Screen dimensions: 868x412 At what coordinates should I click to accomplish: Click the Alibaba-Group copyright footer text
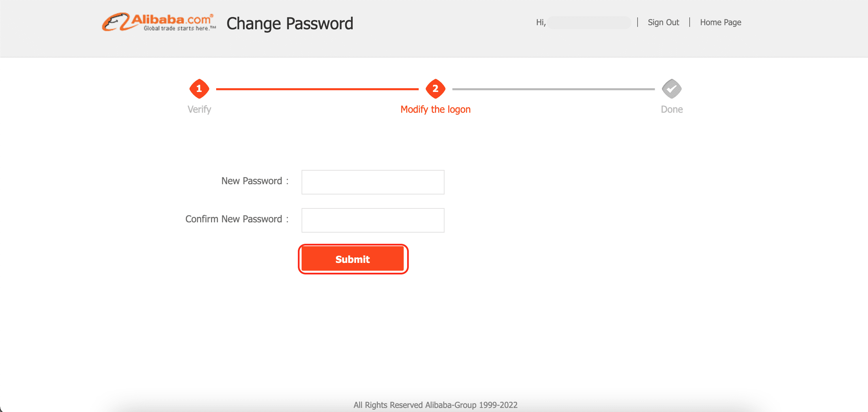(435, 405)
